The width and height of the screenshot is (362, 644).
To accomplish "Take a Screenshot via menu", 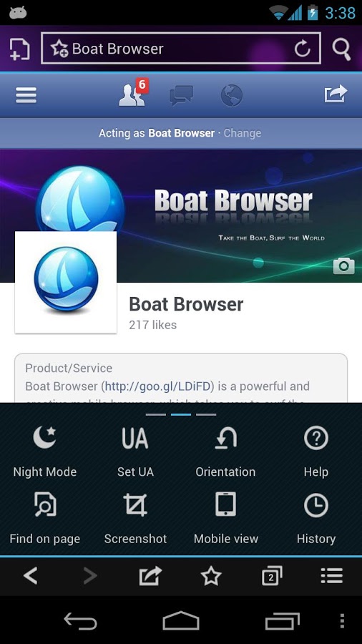I will 135,518.
